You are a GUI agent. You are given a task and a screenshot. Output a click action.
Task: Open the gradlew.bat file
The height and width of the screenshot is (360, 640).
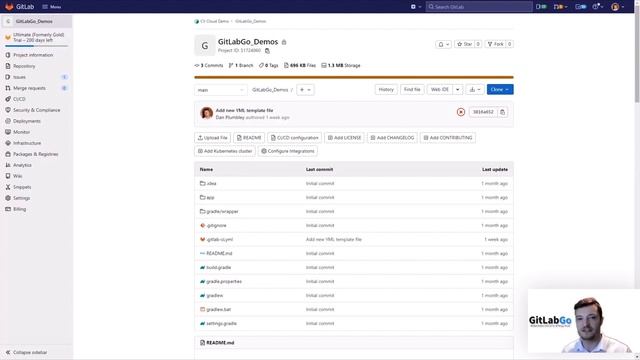[219, 309]
